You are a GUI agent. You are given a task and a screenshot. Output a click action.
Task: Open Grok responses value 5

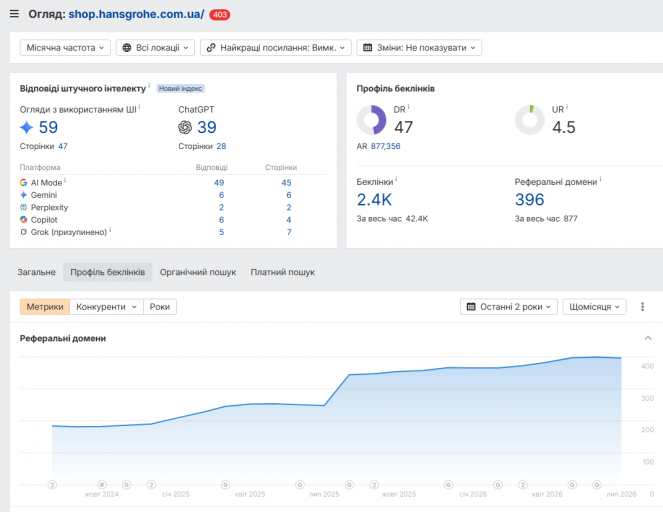(x=221, y=232)
